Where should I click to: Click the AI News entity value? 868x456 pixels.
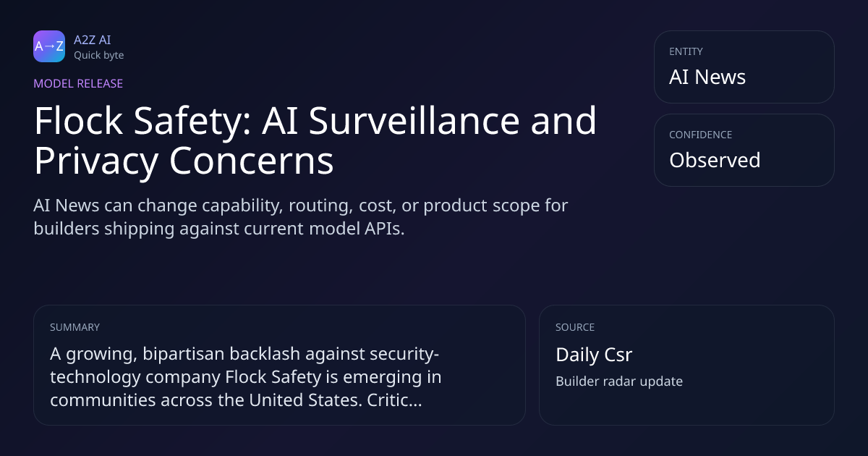[x=707, y=77]
